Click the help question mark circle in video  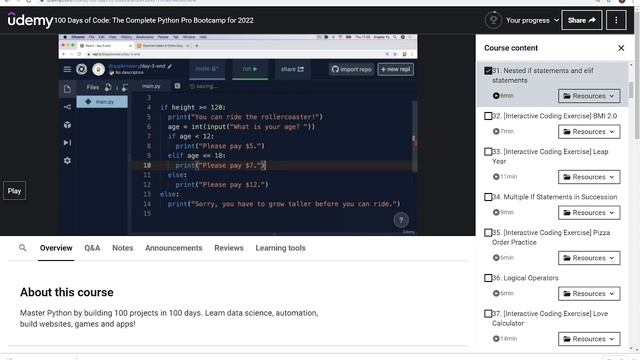pyautogui.click(x=401, y=220)
